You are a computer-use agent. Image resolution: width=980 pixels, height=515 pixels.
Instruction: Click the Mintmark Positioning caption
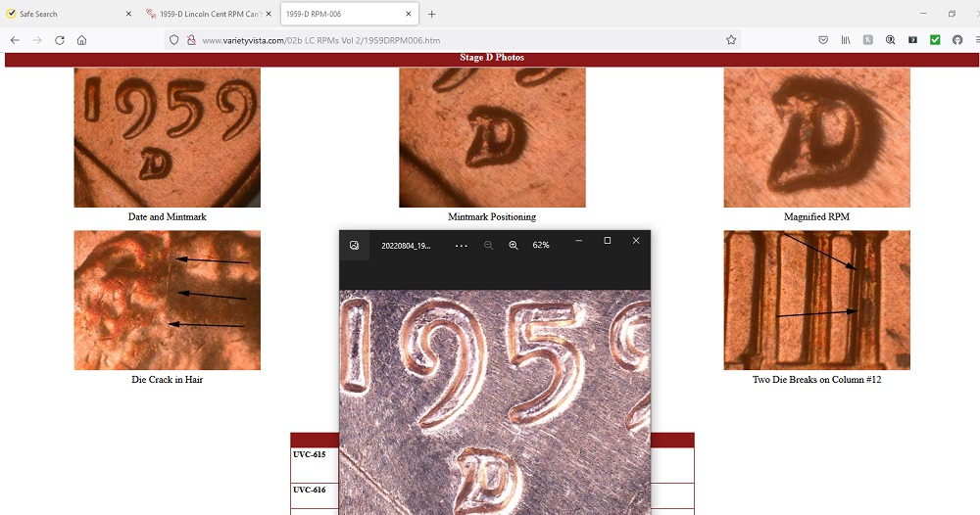492,216
